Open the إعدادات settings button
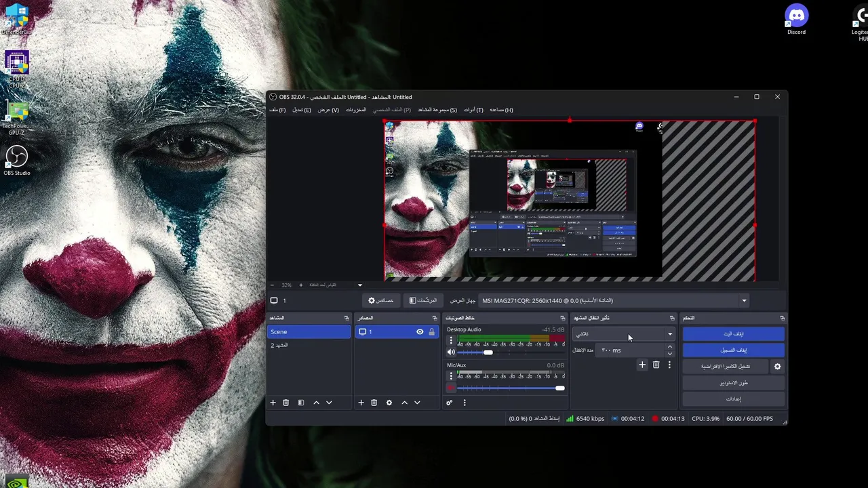868x488 pixels. (734, 399)
